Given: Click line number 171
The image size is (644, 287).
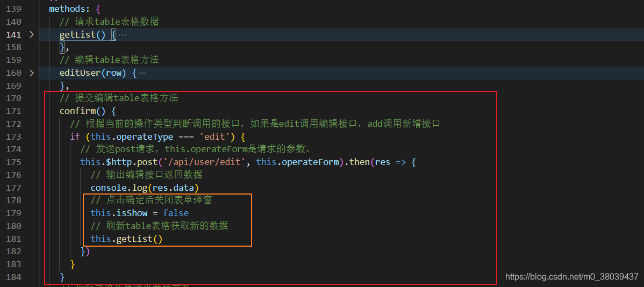Looking at the screenshot, I should coord(14,111).
